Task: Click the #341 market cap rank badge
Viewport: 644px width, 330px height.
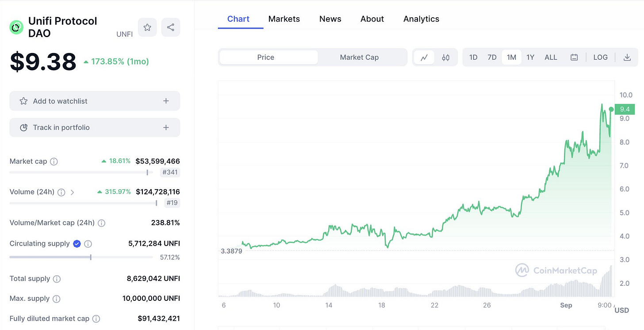Action: pos(170,172)
